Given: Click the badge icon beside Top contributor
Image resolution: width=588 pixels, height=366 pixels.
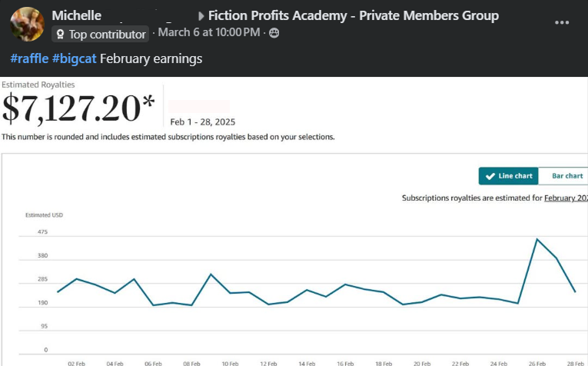Looking at the screenshot, I should click(x=60, y=34).
